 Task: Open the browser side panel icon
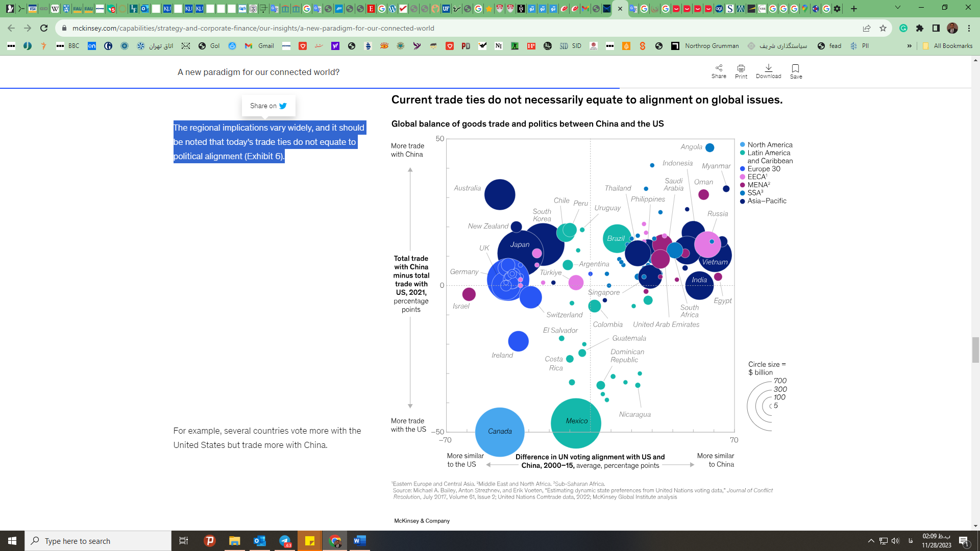[x=936, y=28]
